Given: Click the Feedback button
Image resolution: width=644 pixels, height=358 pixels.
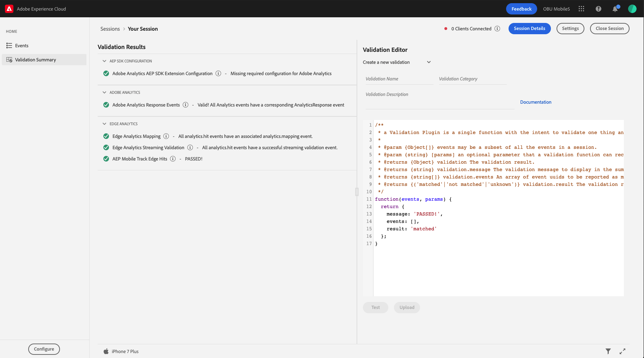Looking at the screenshot, I should [x=521, y=9].
